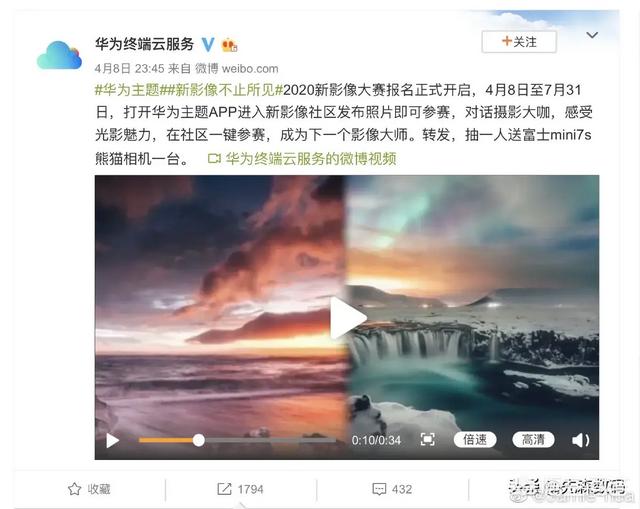Click the blue verified V badge
Screen dimensions: 640x509
pos(208,44)
